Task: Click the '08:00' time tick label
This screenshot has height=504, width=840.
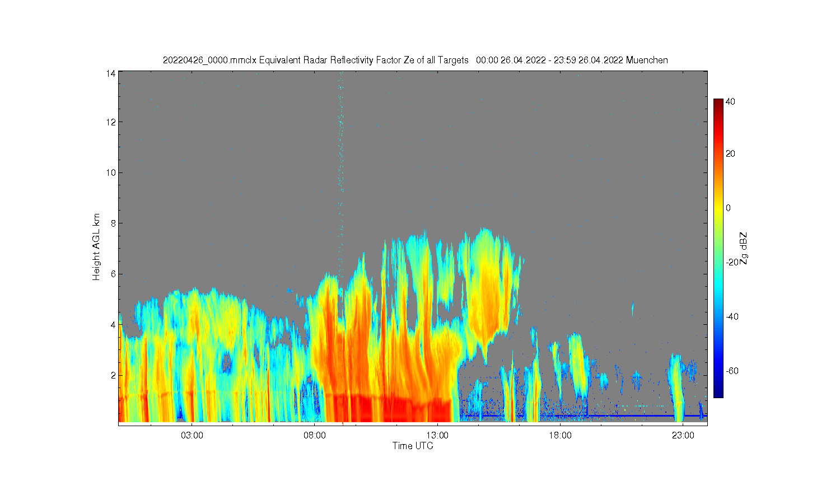Action: pos(315,435)
